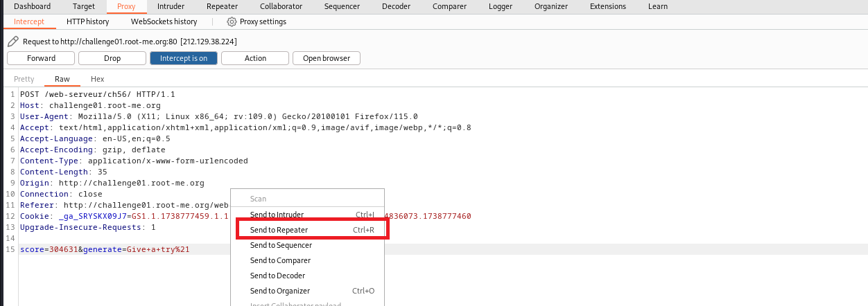Open the WebSockets history tab
Screen dimensions: 868x306
[x=164, y=21]
